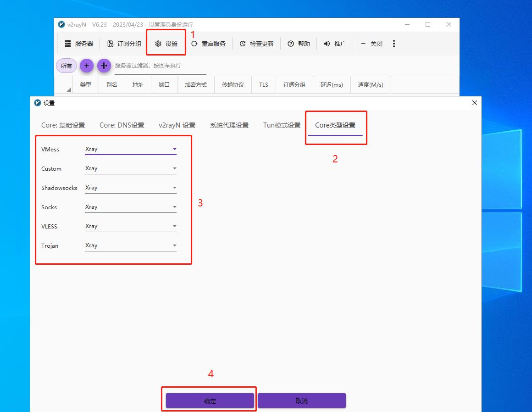Switch to the v2rayN 设置 tab

tap(177, 125)
